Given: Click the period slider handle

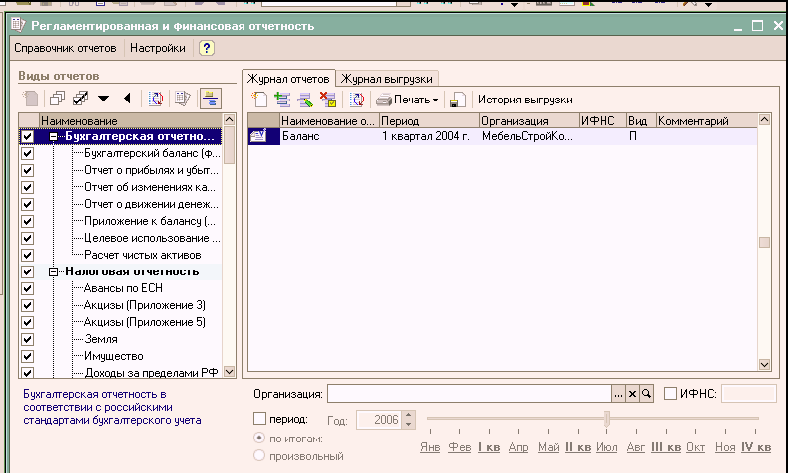Looking at the screenshot, I should coord(607,418).
